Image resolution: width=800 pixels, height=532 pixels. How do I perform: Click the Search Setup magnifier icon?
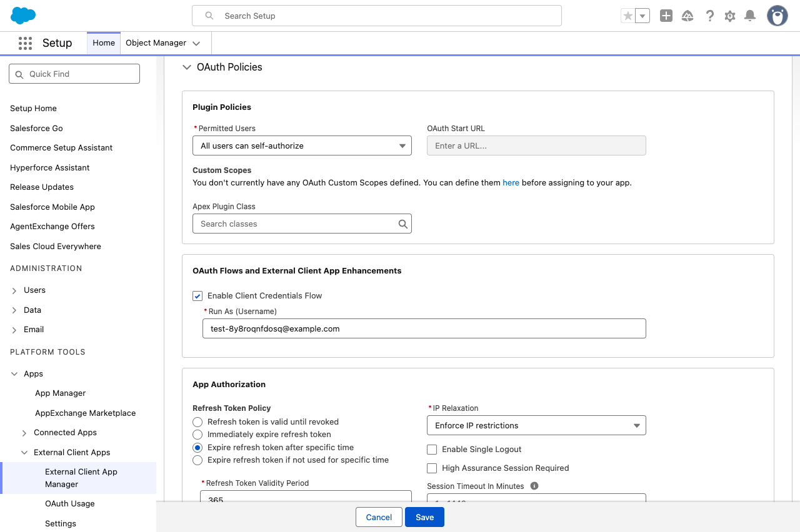click(209, 16)
